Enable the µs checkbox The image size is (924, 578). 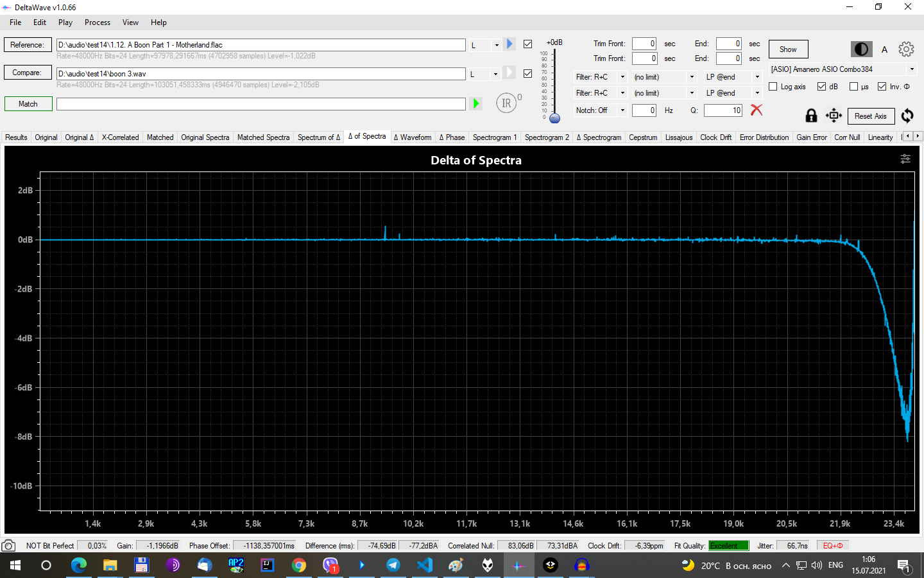tap(853, 86)
